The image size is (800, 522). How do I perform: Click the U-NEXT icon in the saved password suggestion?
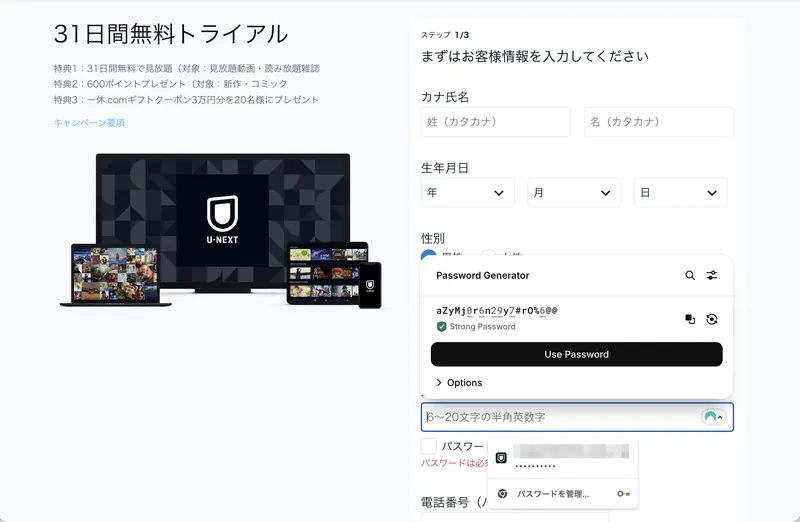502,458
